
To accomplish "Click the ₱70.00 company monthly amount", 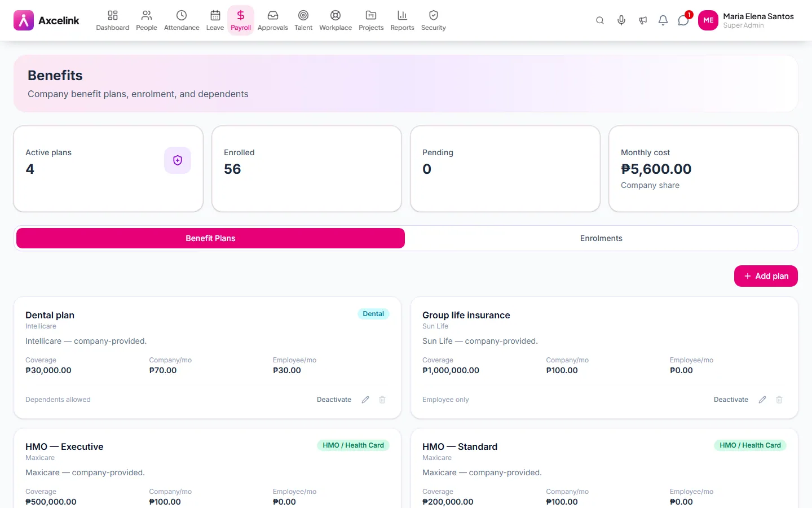I will click(163, 370).
